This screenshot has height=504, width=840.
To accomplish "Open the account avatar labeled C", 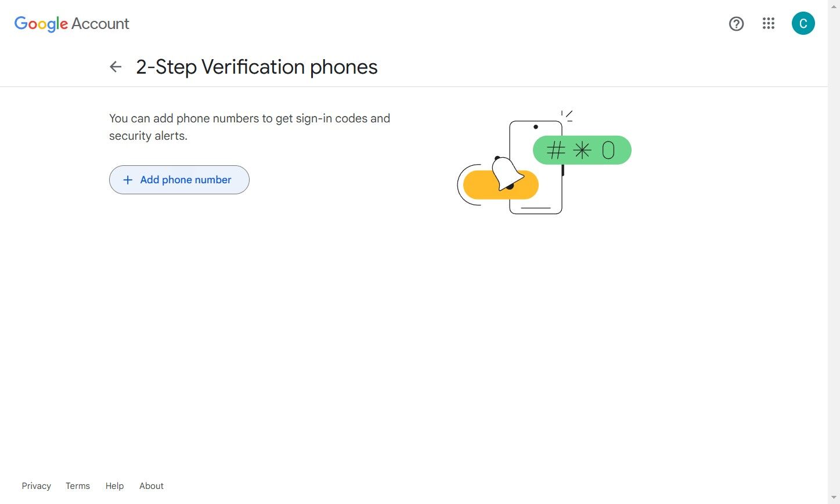I will (x=803, y=24).
